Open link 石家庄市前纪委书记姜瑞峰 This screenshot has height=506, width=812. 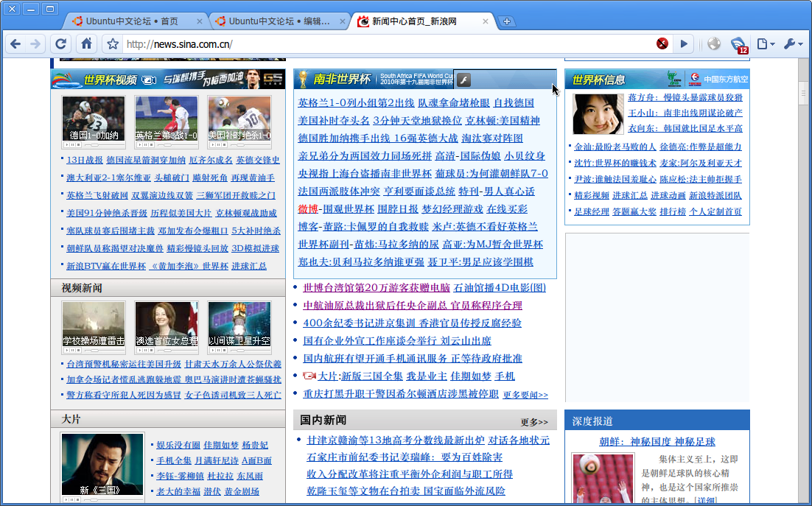[x=368, y=457]
